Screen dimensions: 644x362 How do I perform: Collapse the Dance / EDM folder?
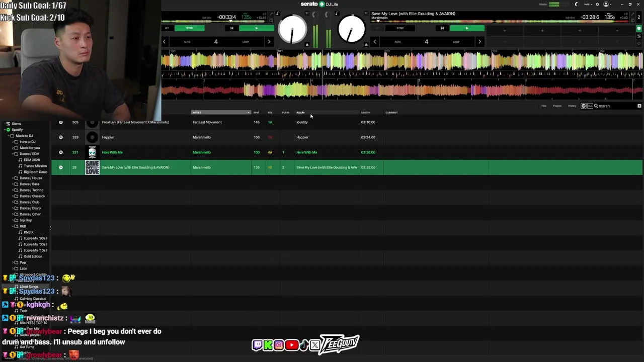(x=13, y=154)
